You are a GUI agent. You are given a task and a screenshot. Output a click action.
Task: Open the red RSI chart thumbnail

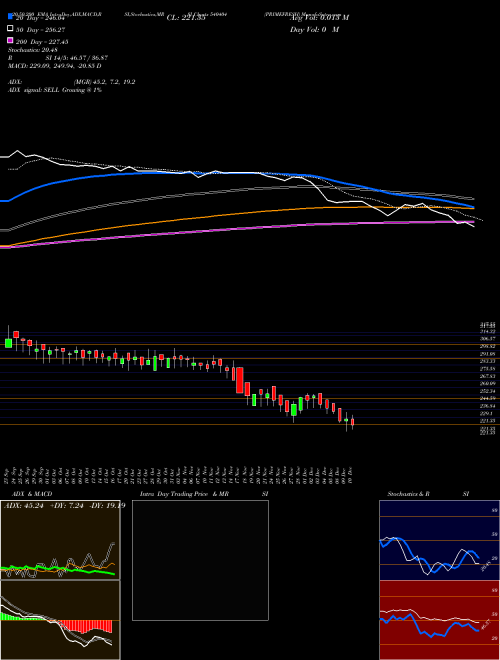pos(439,620)
